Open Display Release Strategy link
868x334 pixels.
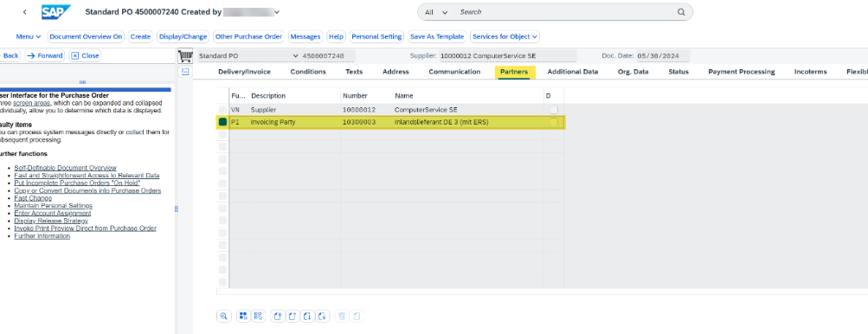pos(51,221)
